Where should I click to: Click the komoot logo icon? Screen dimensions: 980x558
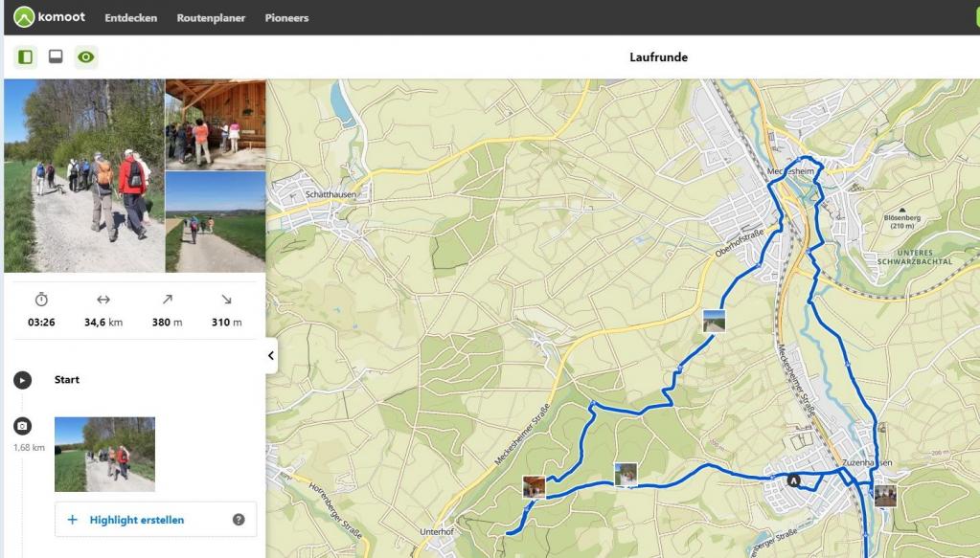point(24,17)
